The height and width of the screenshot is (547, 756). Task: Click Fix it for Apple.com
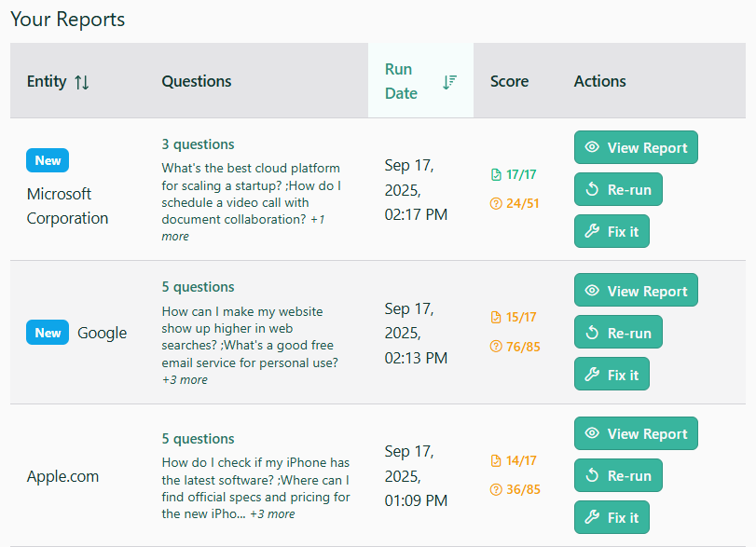pyautogui.click(x=612, y=517)
